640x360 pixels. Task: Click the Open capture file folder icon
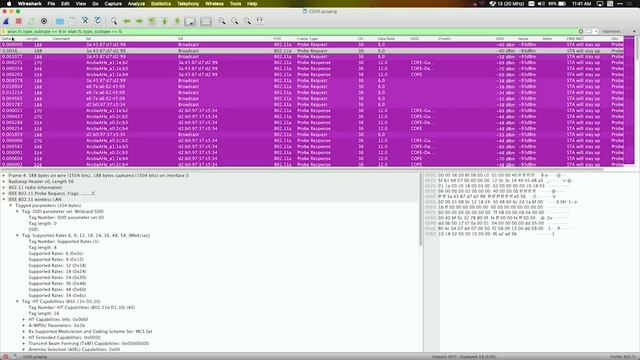point(60,21)
